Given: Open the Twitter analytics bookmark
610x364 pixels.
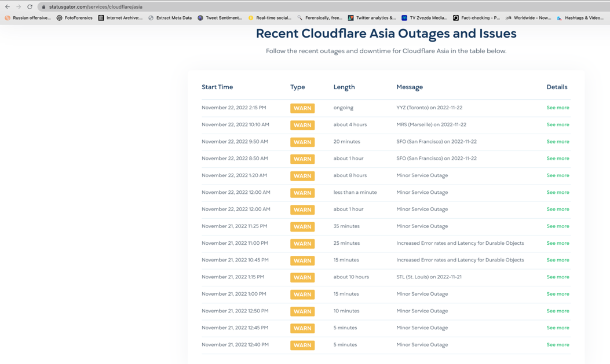Looking at the screenshot, I should pyautogui.click(x=372, y=18).
